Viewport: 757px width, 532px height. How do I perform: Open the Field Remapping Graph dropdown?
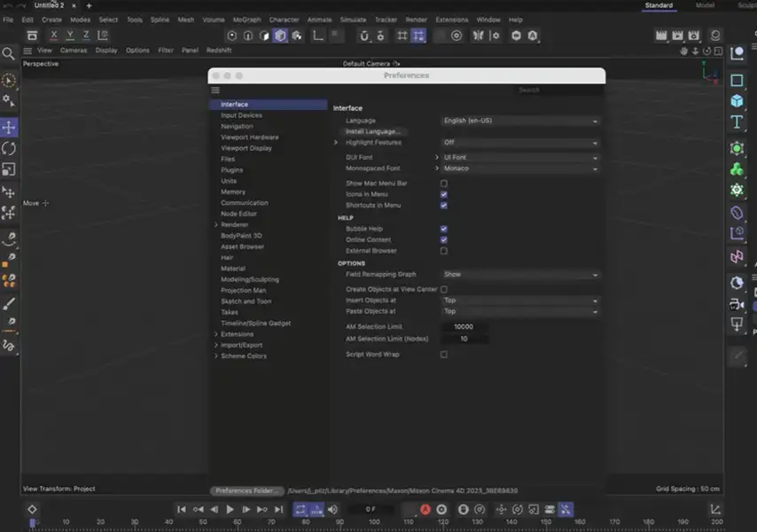pyautogui.click(x=520, y=275)
